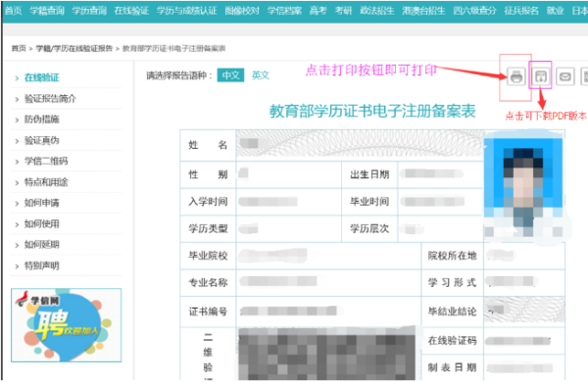Click 首页 breadcrumb link
The height and width of the screenshot is (383, 588).
pyautogui.click(x=19, y=48)
